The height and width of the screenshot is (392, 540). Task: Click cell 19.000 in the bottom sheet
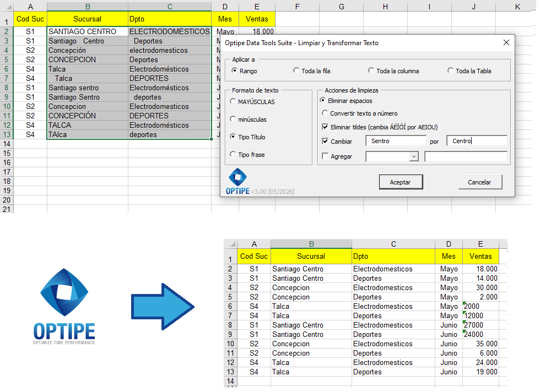(x=480, y=372)
